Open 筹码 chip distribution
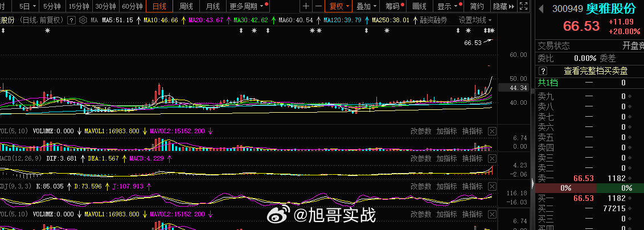 (393, 6)
